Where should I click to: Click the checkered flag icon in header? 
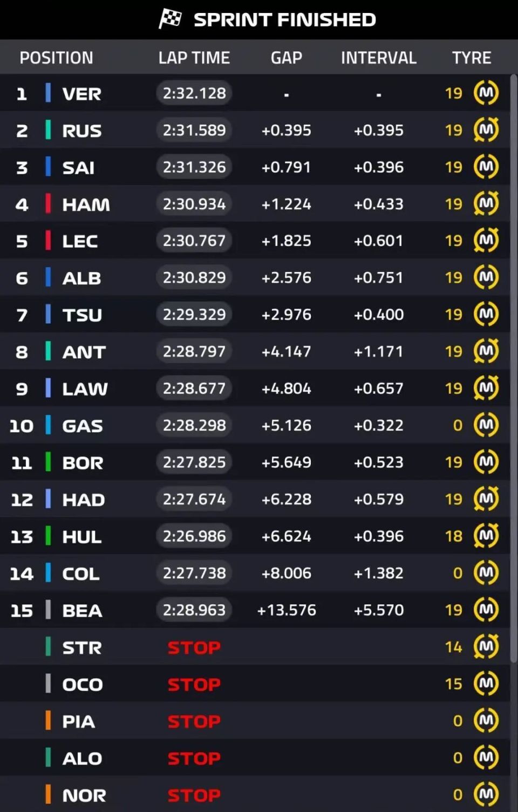(x=170, y=19)
